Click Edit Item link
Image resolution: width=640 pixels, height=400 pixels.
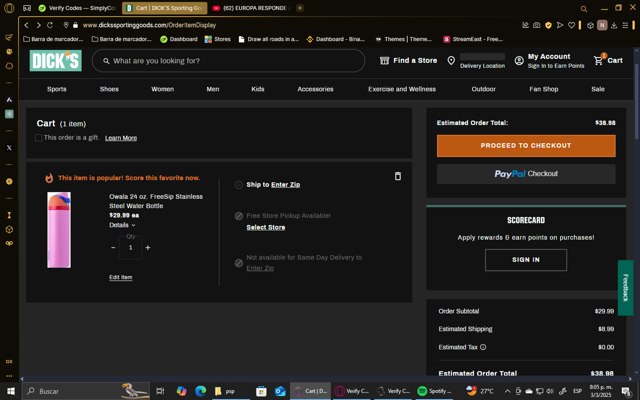pyautogui.click(x=121, y=278)
